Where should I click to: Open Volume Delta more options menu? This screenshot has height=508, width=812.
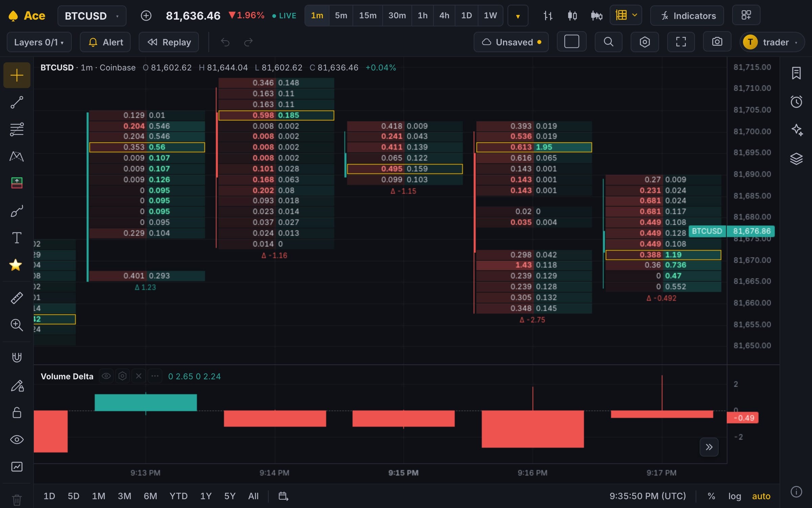155,376
